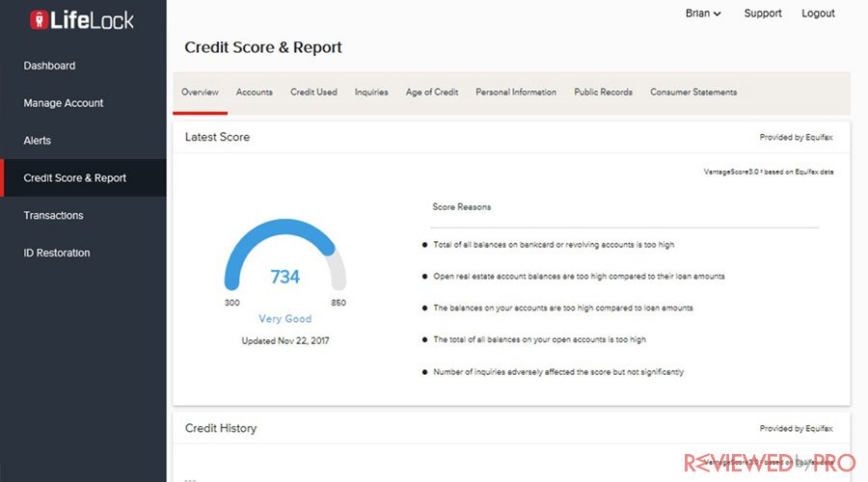The image size is (868, 482).
Task: Click the Updated Nov 22, 2017 text
Action: (285, 341)
